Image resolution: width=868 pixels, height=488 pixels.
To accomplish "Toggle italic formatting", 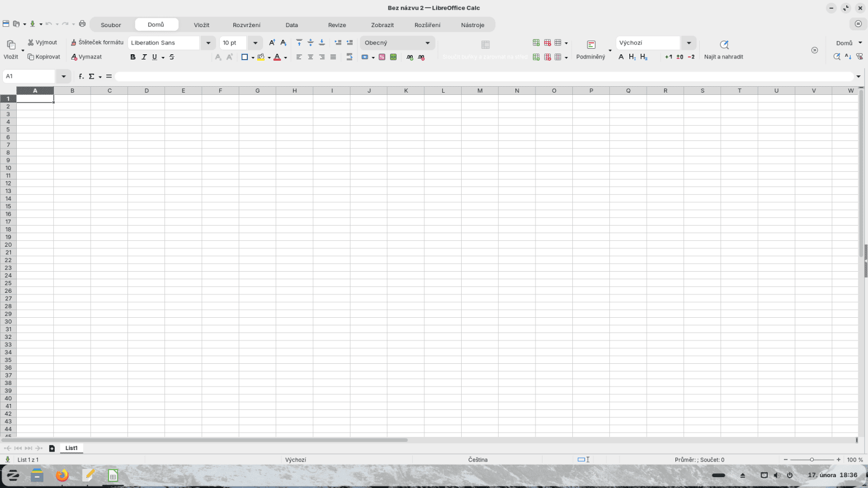I will tap(144, 57).
